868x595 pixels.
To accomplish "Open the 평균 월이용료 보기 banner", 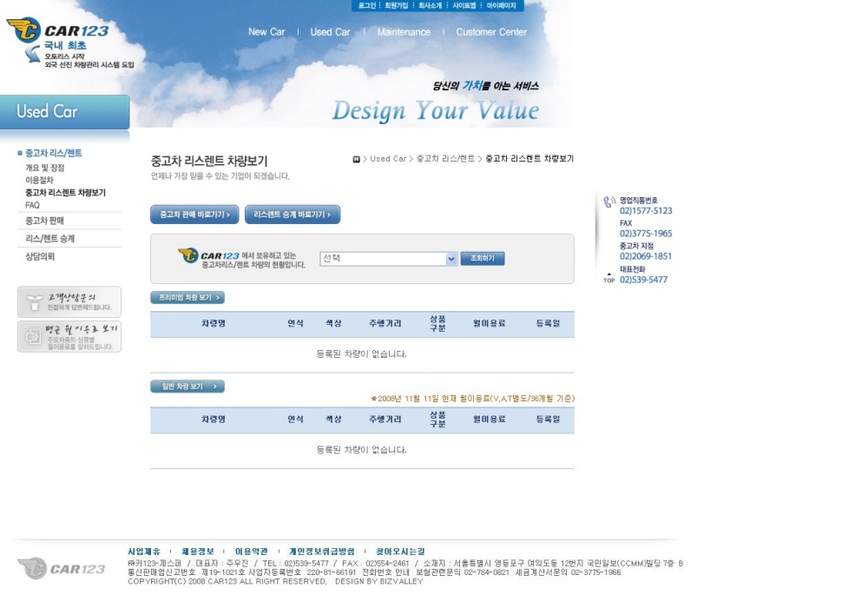I will tap(69, 336).
